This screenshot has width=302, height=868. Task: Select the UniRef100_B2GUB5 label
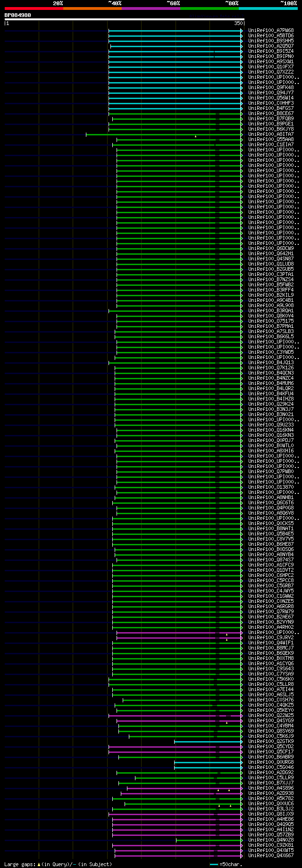tap(271, 269)
